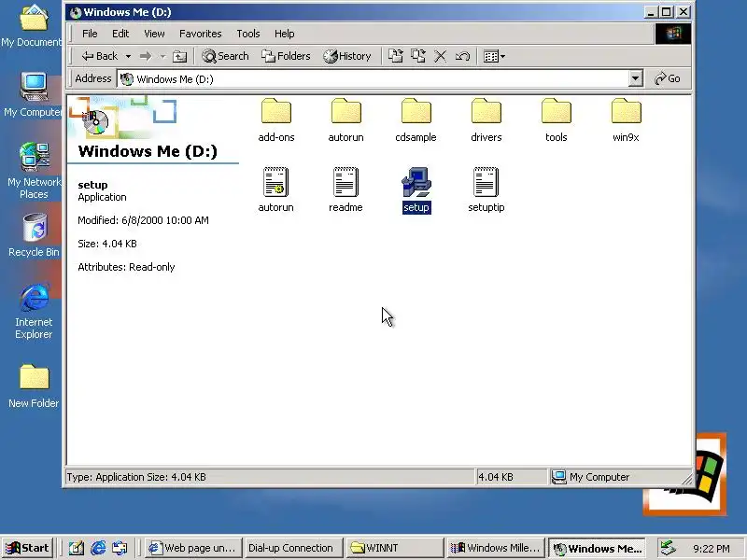
Task: Open the Tools menu
Action: click(248, 34)
